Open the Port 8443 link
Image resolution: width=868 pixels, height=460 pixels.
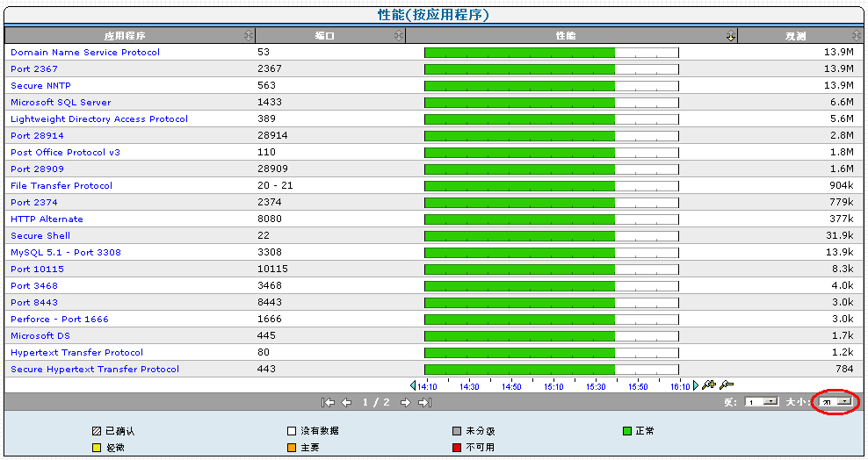[x=34, y=303]
